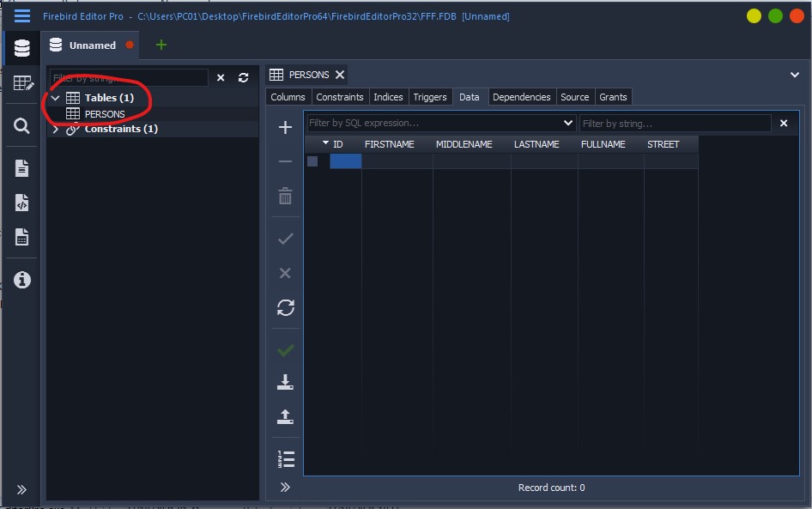Commit transaction with the green checkmark
Image resolution: width=812 pixels, height=509 pixels.
click(285, 350)
